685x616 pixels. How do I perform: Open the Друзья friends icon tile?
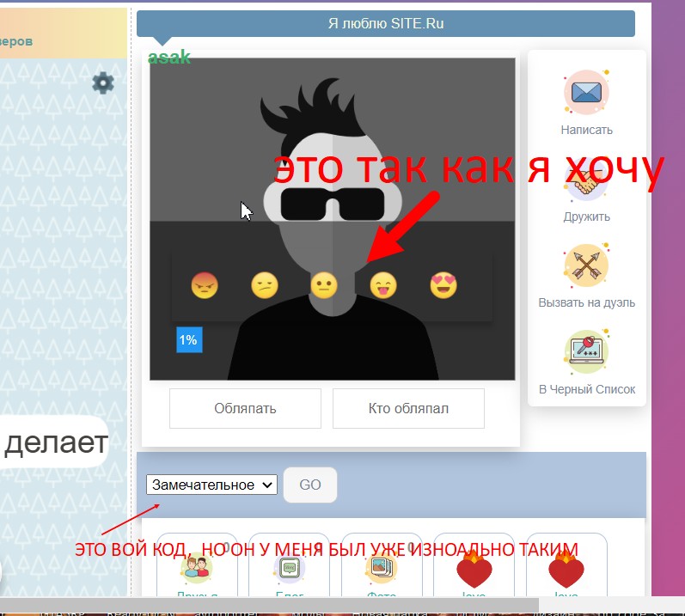[197, 568]
